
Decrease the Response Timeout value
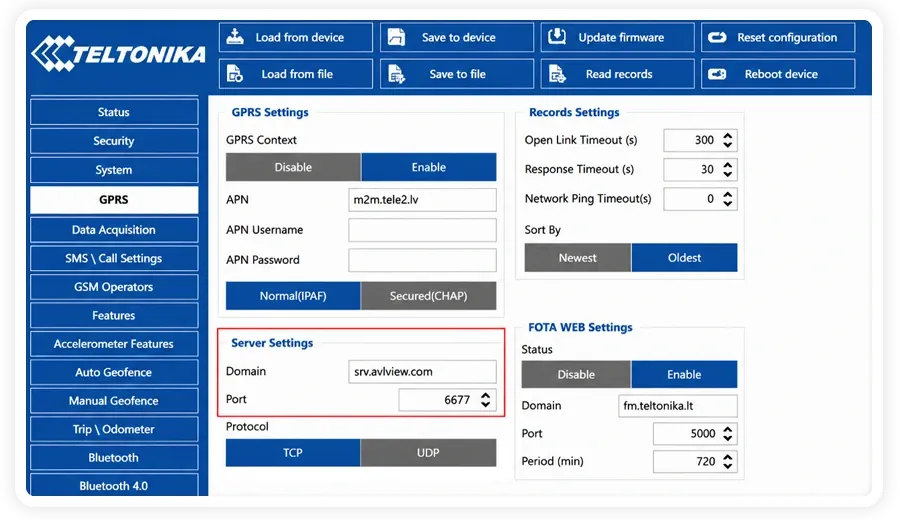click(x=728, y=174)
